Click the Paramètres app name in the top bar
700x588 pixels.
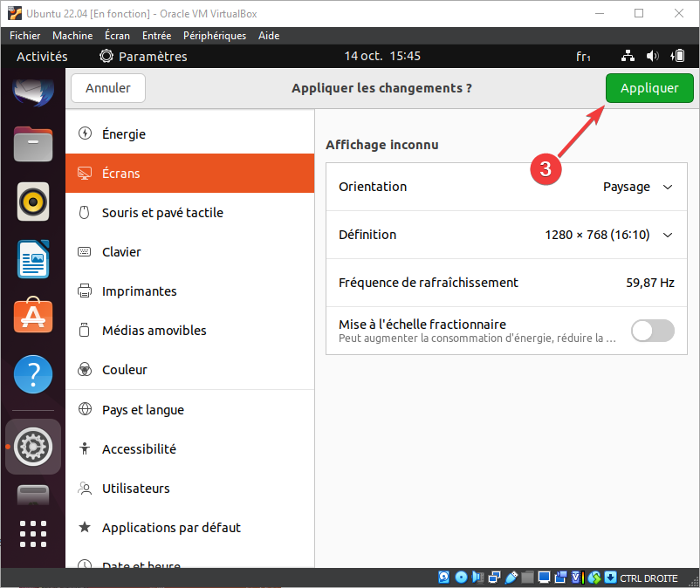[x=153, y=56]
